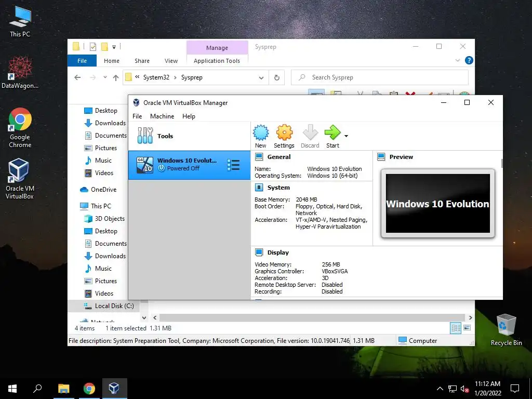Expand address bar history dropdown
This screenshot has width=532, height=399.
[x=261, y=78]
